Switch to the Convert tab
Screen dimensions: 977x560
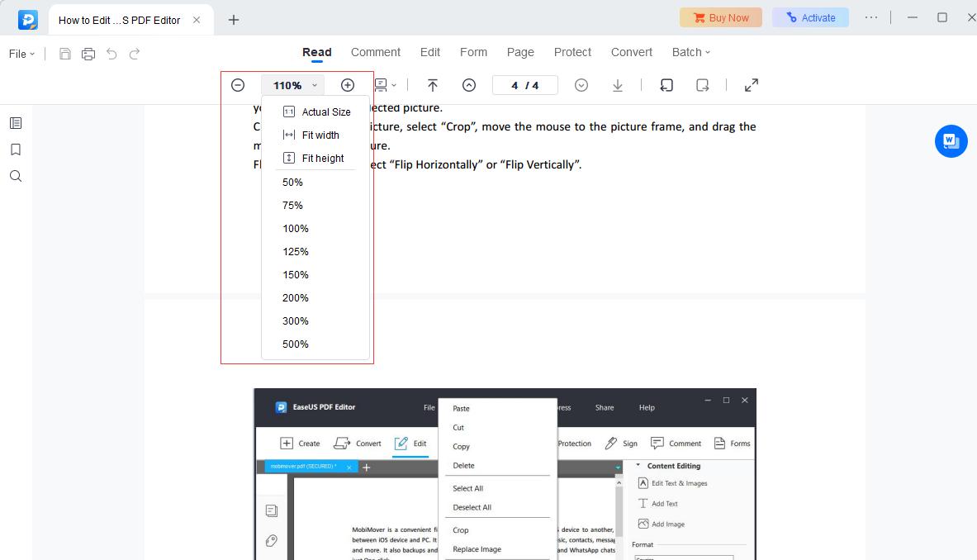[632, 52]
